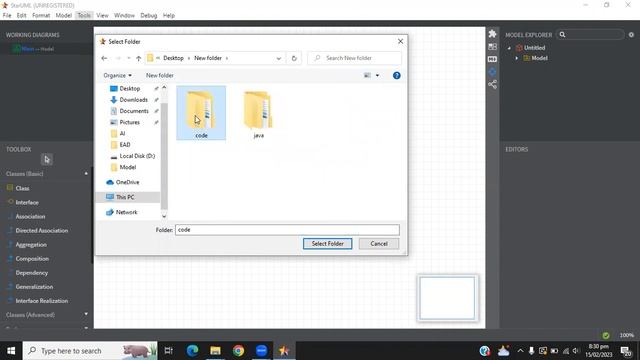The height and width of the screenshot is (360, 640).
Task: Select the Class tool in Toolbox
Action: point(22,188)
